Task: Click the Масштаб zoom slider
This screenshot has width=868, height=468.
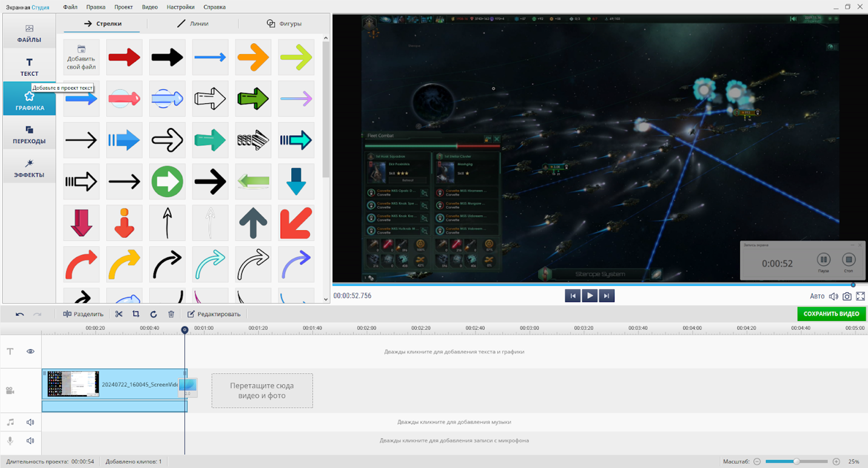Action: (x=796, y=461)
